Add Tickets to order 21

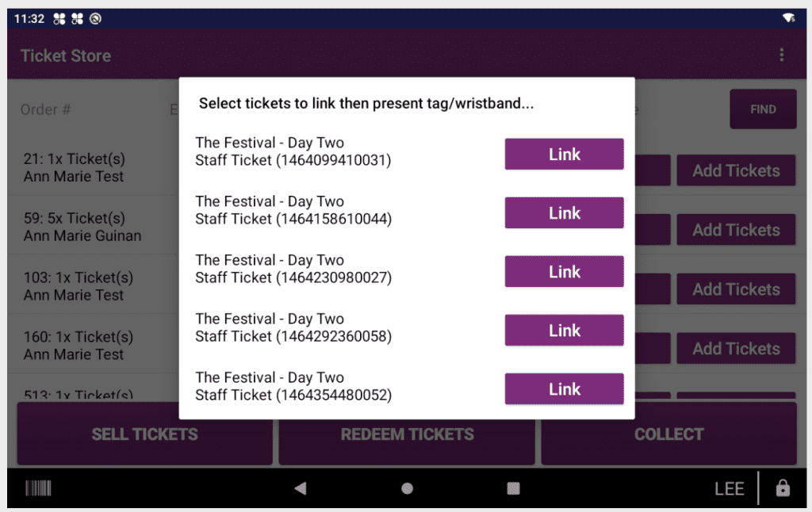click(735, 170)
